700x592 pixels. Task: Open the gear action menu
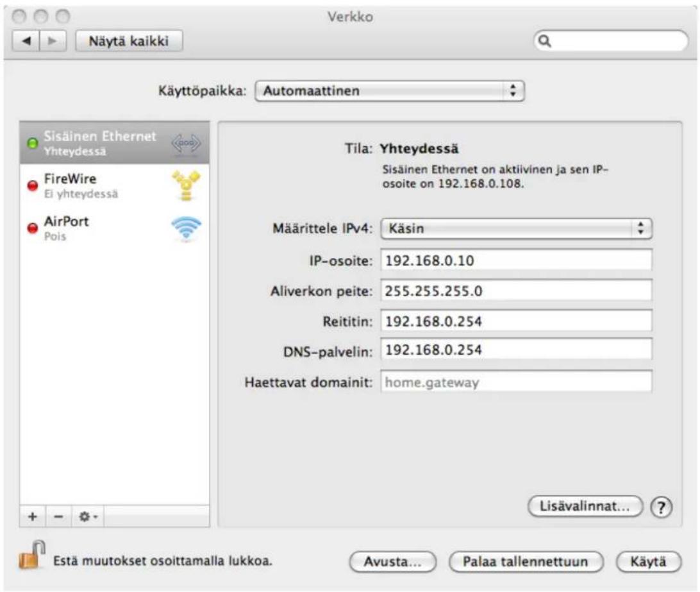87,516
